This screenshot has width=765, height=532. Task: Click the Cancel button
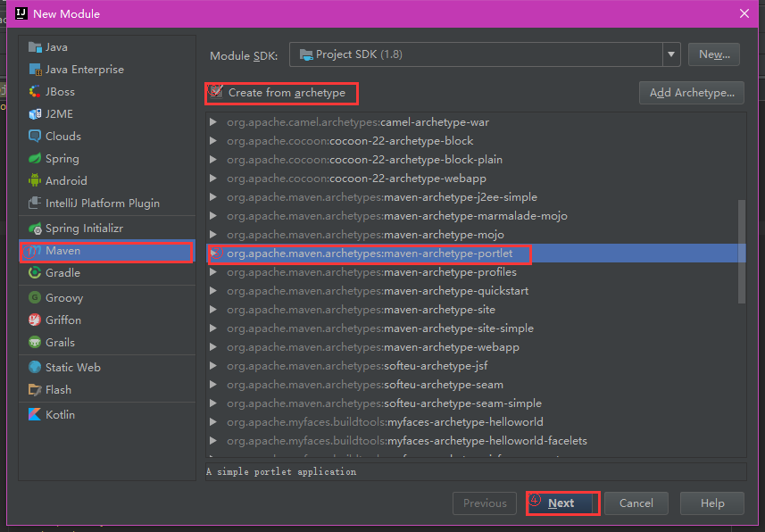(x=636, y=503)
